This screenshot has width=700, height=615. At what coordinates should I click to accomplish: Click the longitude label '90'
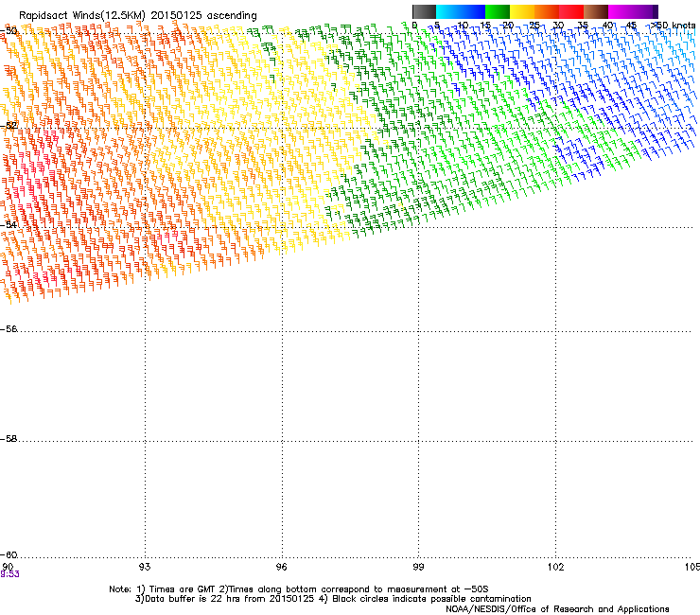[x=8, y=567]
